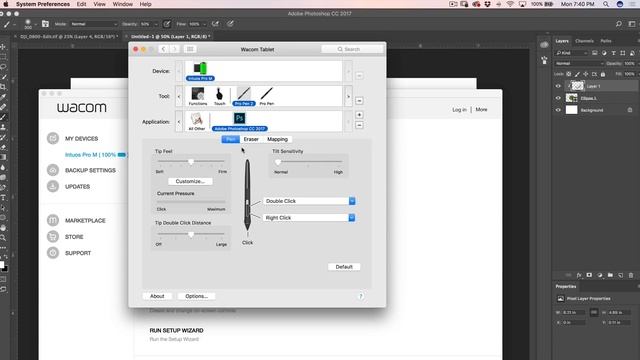
Task: Click the Wacom Tablet Search field
Action: pos(352,49)
